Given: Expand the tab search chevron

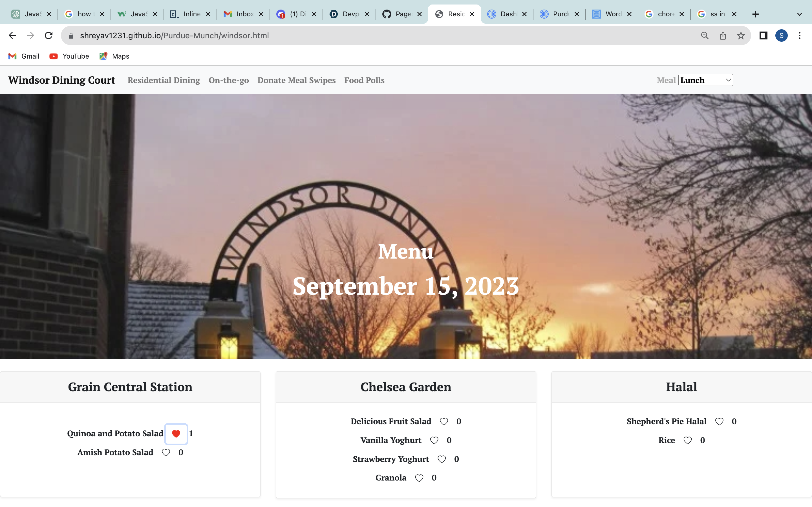Looking at the screenshot, I should [x=799, y=14].
